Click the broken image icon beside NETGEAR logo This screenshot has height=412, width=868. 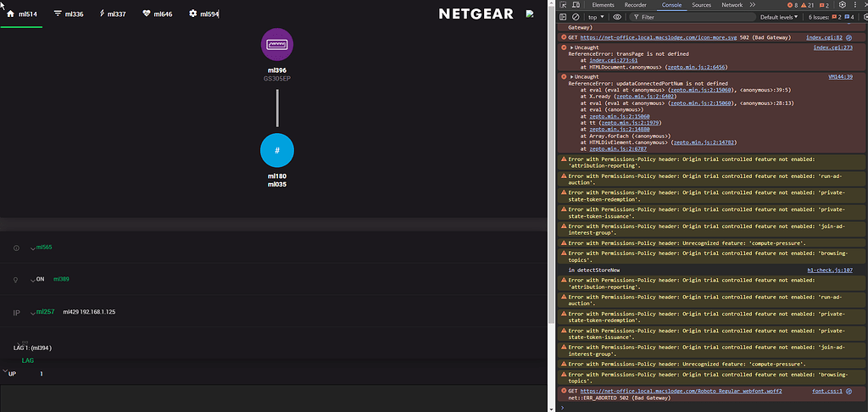tap(530, 14)
